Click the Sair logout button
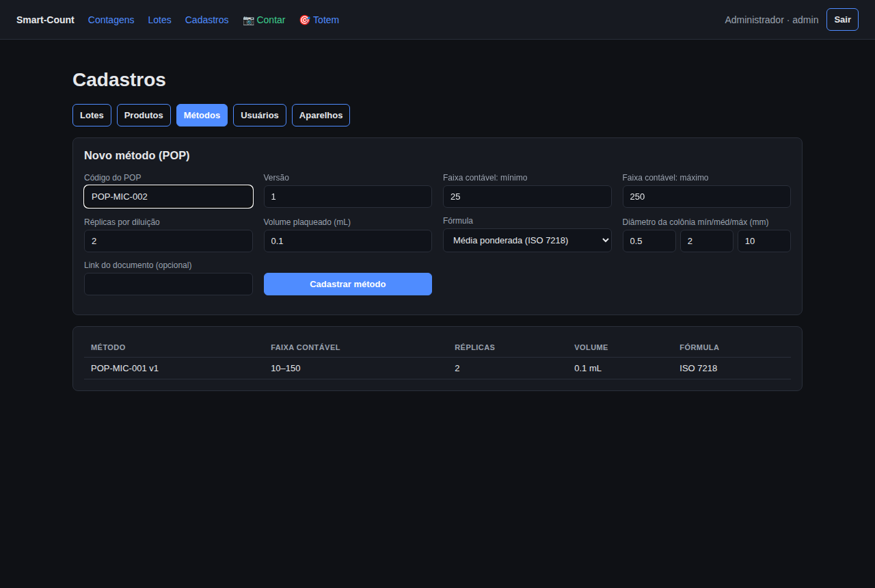 pos(842,20)
